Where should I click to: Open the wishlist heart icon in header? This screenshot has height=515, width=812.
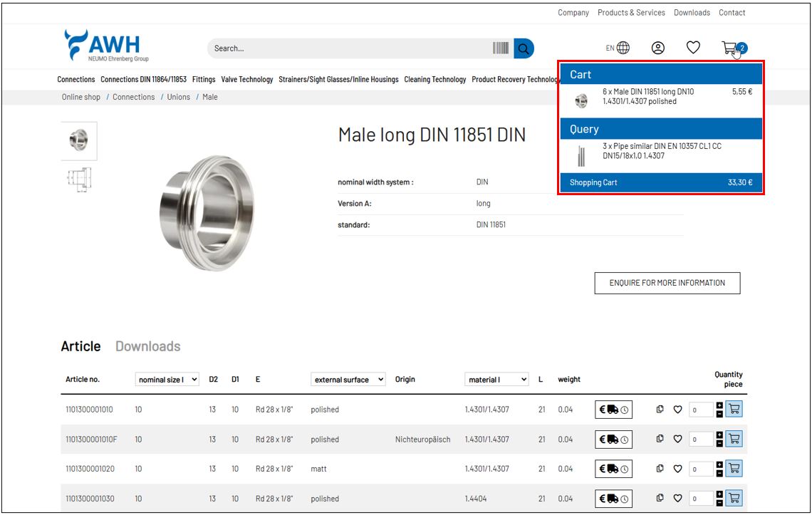coord(693,48)
